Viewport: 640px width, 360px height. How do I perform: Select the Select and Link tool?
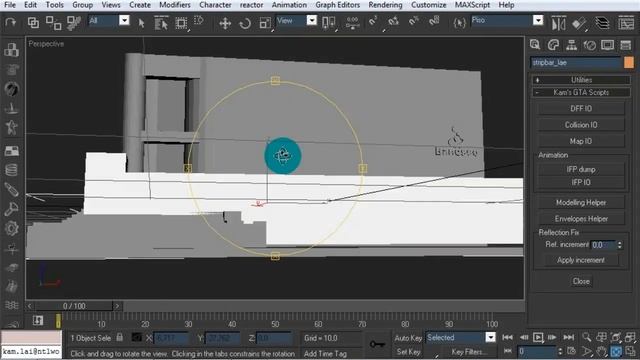coord(33,23)
